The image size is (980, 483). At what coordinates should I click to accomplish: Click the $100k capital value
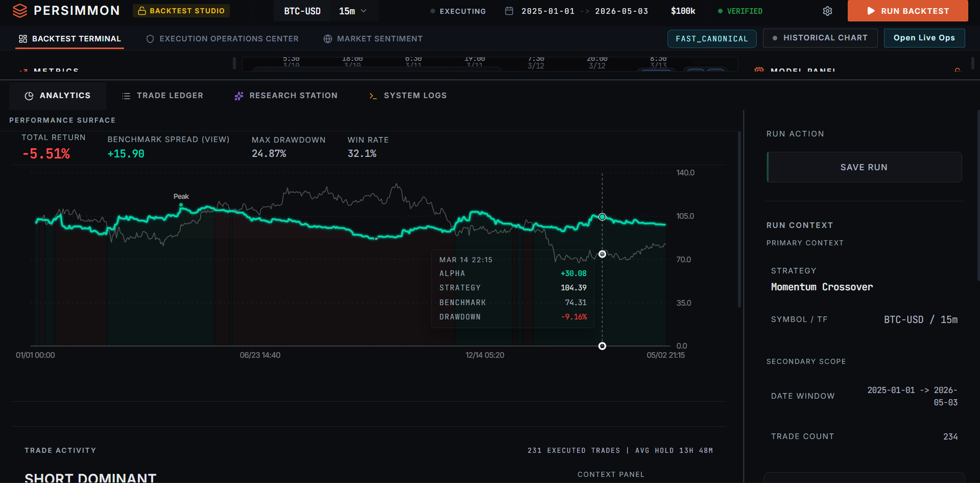point(683,11)
